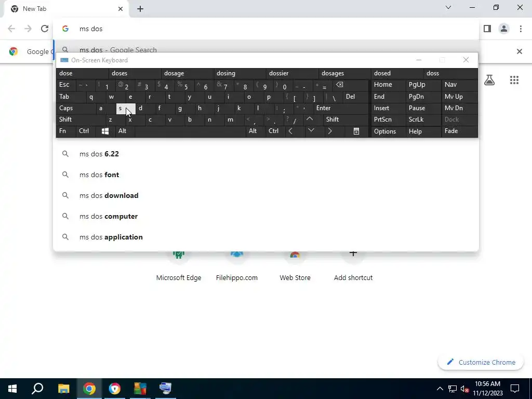The image size is (532, 399).
Task: Click Google Chrome taskbar icon
Action: [x=89, y=389]
